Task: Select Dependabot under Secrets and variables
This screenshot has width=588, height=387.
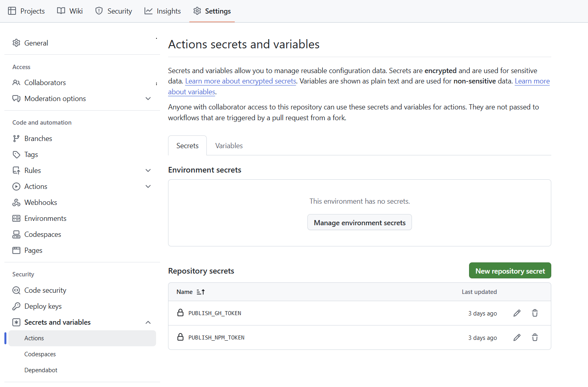Action: click(x=82, y=370)
